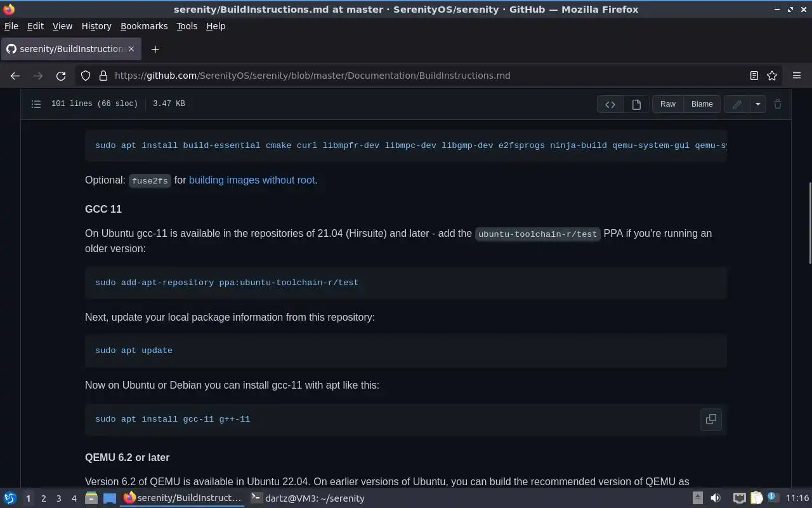Open the History menu
The width and height of the screenshot is (812, 508).
coord(96,26)
